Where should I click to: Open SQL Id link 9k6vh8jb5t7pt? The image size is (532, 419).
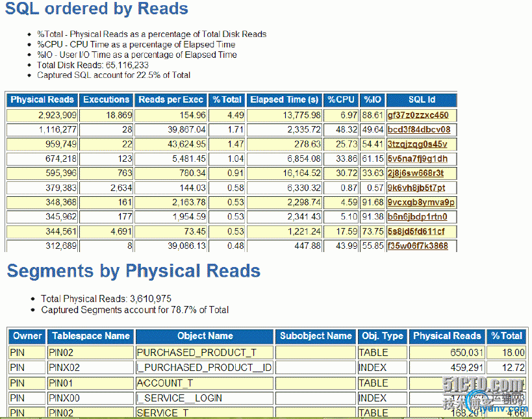tap(416, 188)
